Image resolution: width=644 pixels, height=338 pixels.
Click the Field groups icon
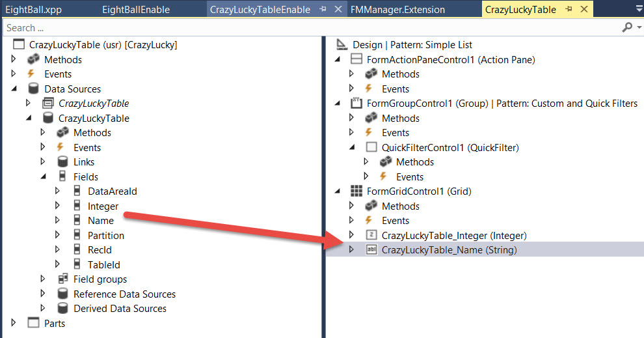coord(62,279)
